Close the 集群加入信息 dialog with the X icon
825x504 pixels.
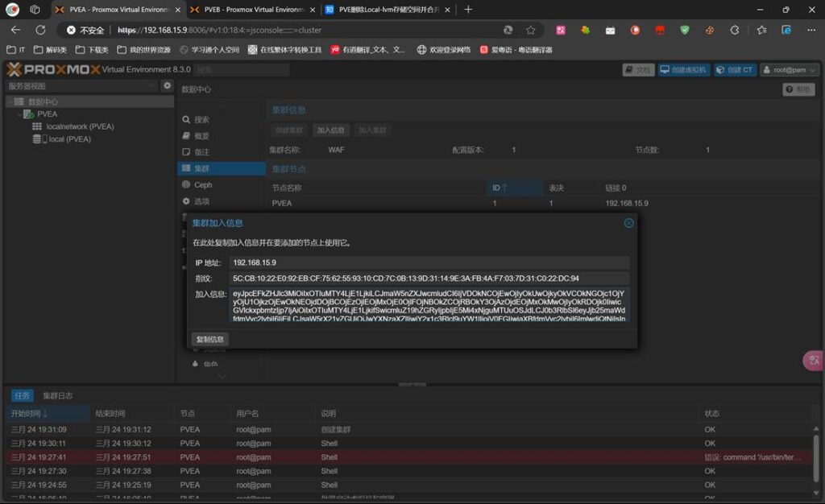(x=628, y=223)
